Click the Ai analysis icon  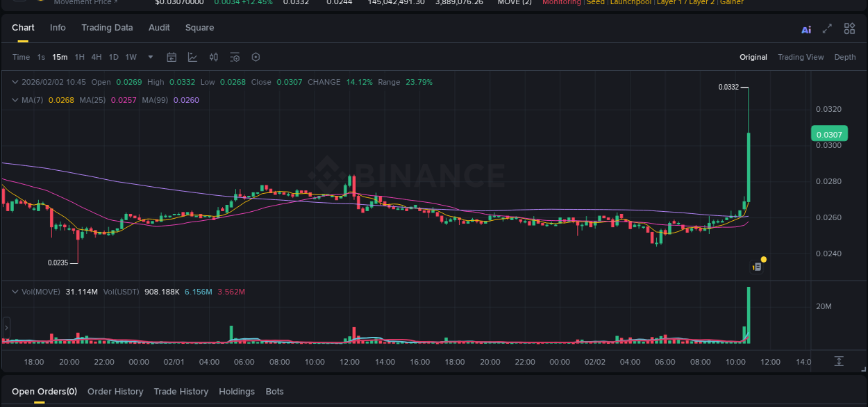806,28
